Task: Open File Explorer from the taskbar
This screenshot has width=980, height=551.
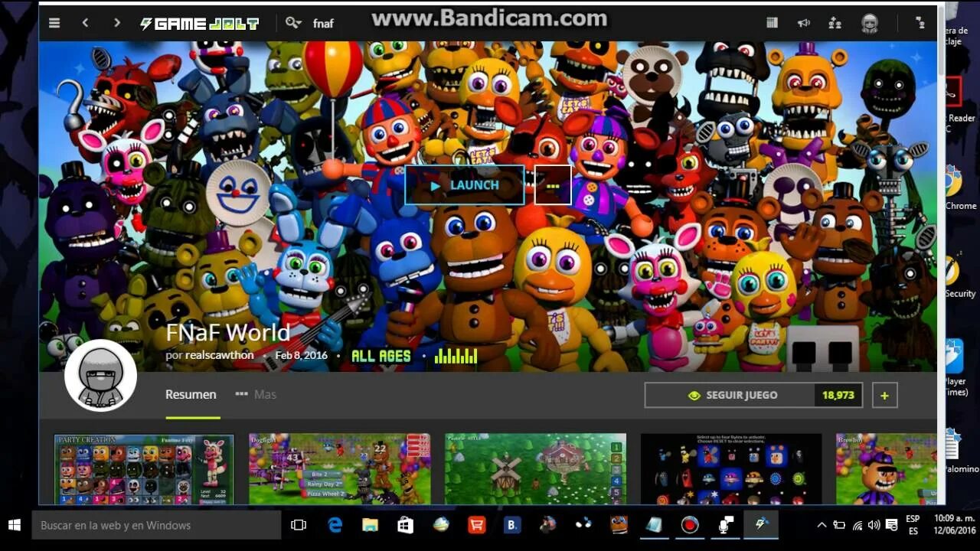Action: 370,525
